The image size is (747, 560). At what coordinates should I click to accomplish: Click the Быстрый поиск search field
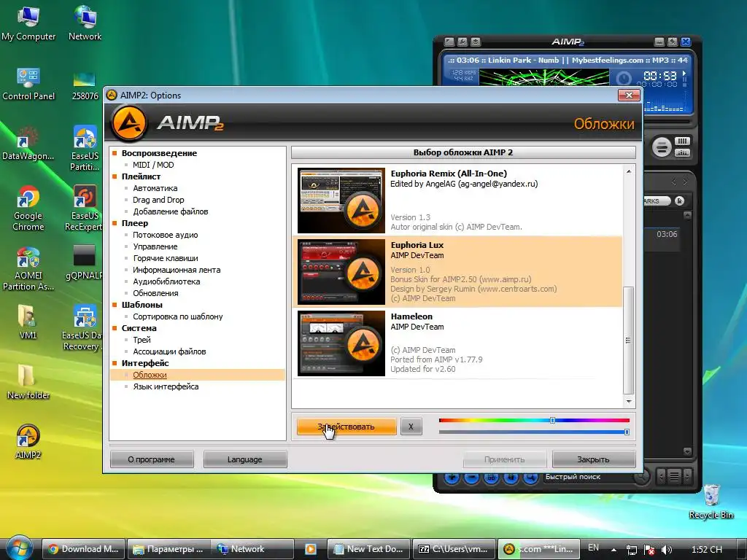coord(589,477)
